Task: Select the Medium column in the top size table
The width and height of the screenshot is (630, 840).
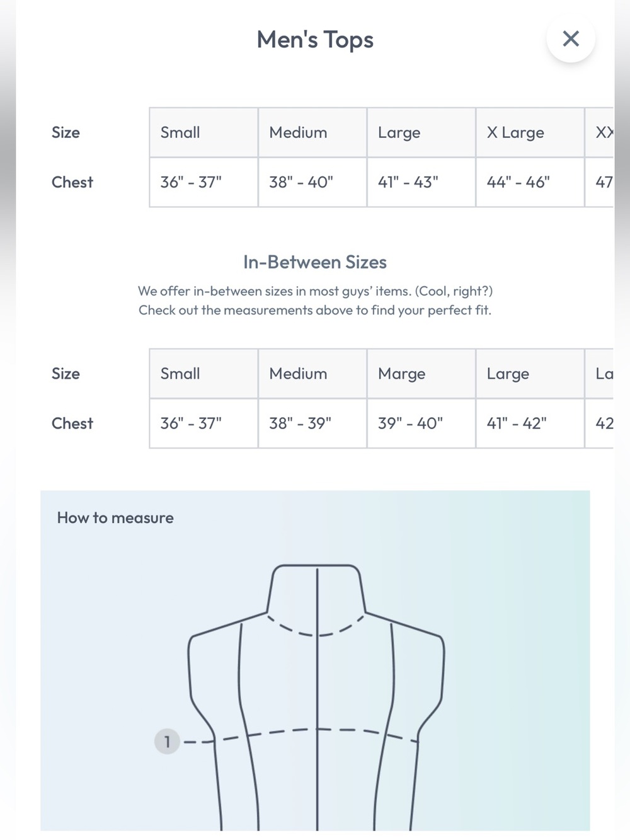Action: click(x=312, y=132)
